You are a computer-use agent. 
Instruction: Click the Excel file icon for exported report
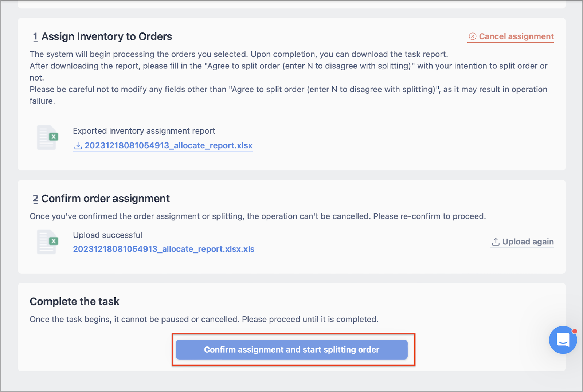pyautogui.click(x=48, y=137)
